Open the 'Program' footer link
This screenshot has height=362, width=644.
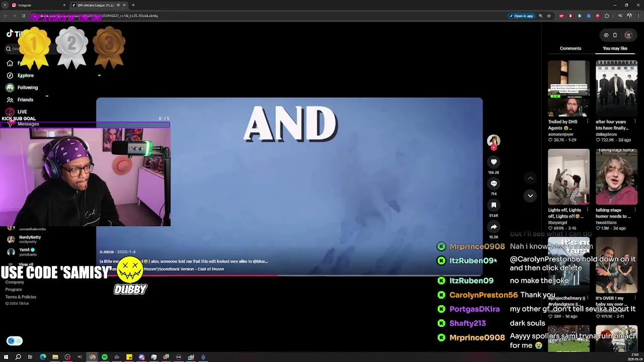point(14,290)
